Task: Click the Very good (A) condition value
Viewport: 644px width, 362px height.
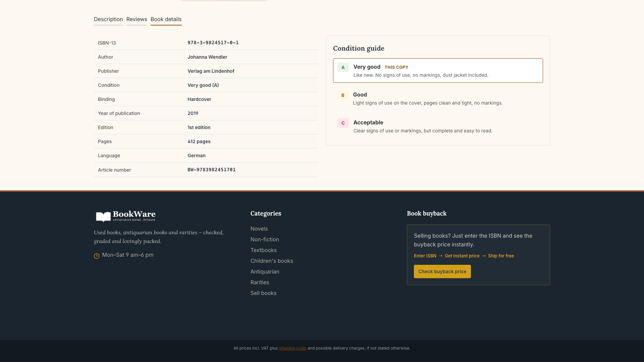Action: pyautogui.click(x=203, y=85)
